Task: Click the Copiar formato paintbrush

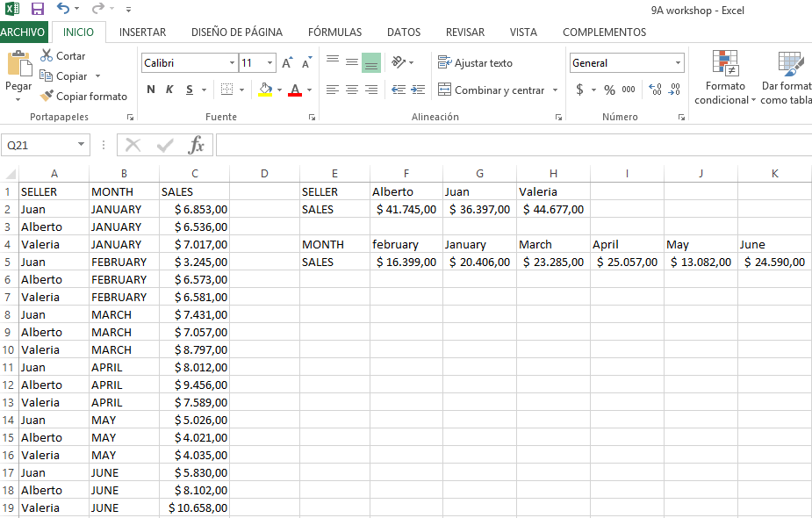Action: click(x=47, y=97)
